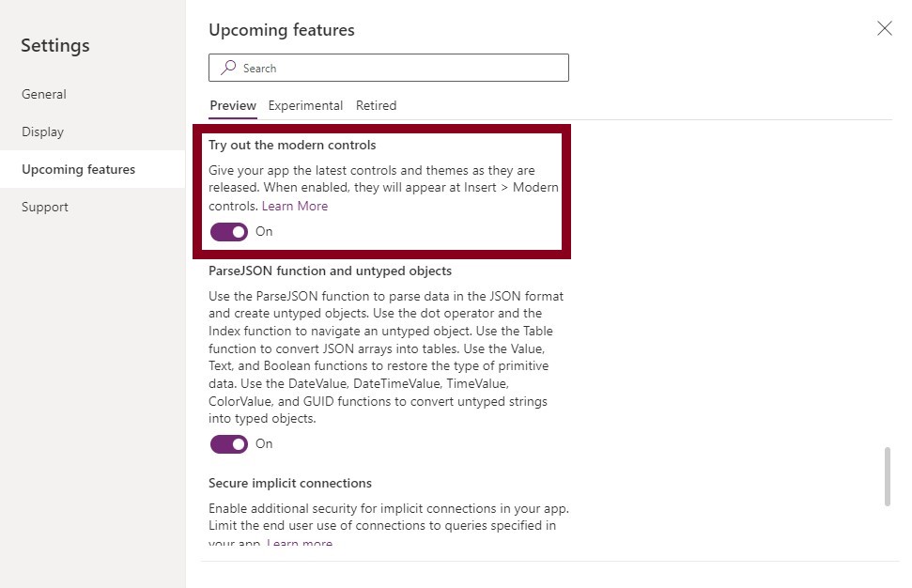Switch to the Retired tab
This screenshot has height=588, width=912.
376,105
